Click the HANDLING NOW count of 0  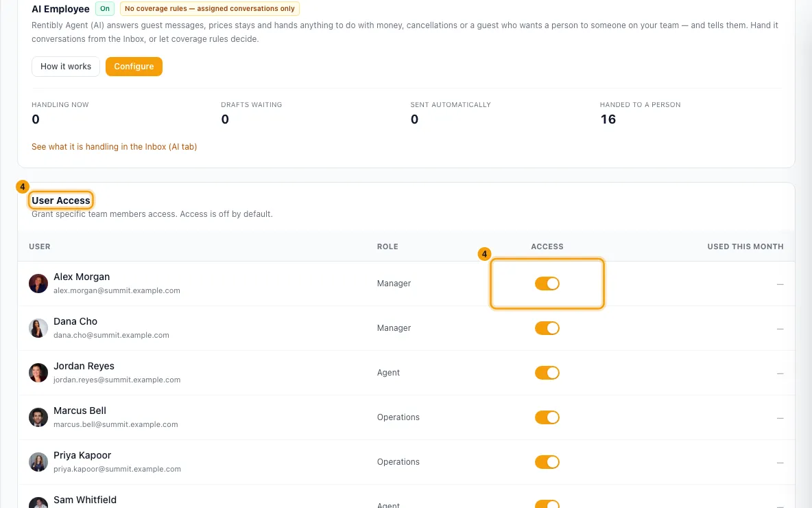point(36,119)
